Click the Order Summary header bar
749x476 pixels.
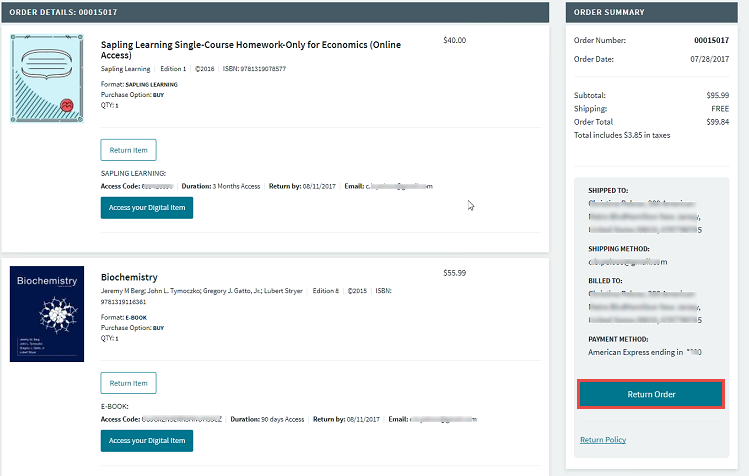656,12
